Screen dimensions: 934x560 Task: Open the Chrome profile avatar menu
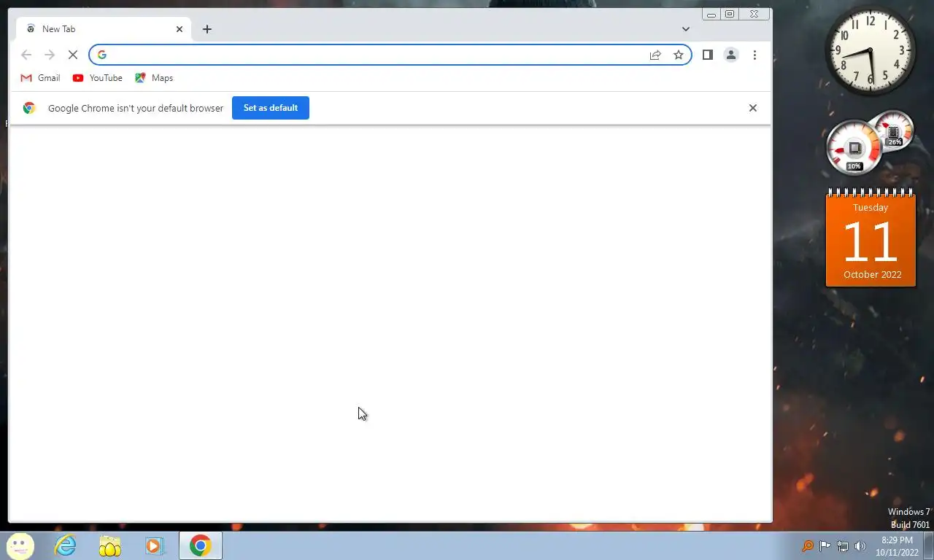[730, 55]
